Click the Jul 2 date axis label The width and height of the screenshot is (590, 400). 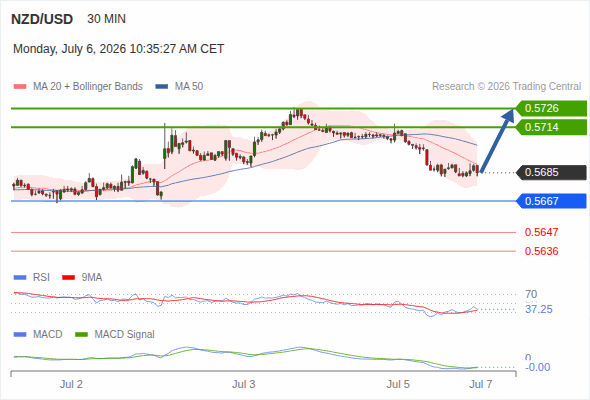(x=71, y=384)
